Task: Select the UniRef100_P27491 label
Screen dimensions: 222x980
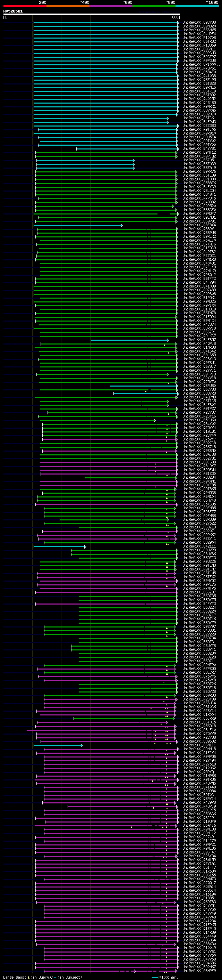Action: [199, 837]
